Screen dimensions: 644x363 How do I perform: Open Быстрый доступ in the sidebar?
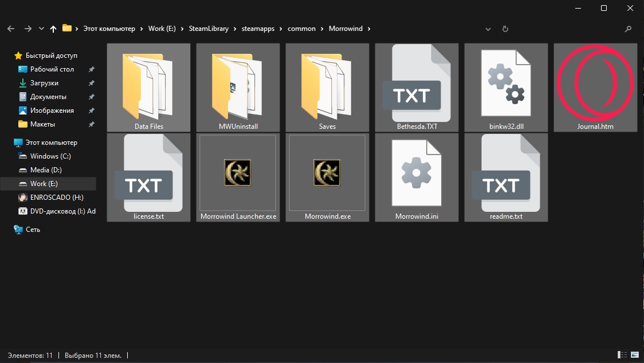46,56
